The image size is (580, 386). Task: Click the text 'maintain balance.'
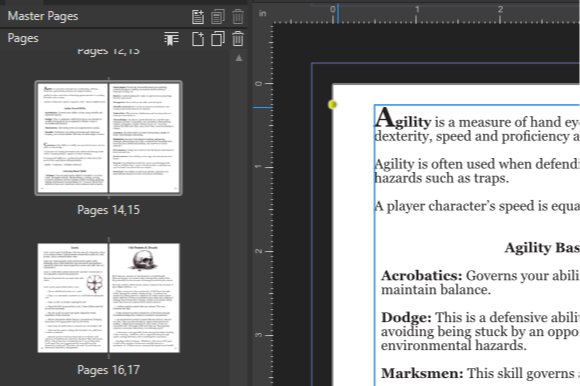pos(436,290)
